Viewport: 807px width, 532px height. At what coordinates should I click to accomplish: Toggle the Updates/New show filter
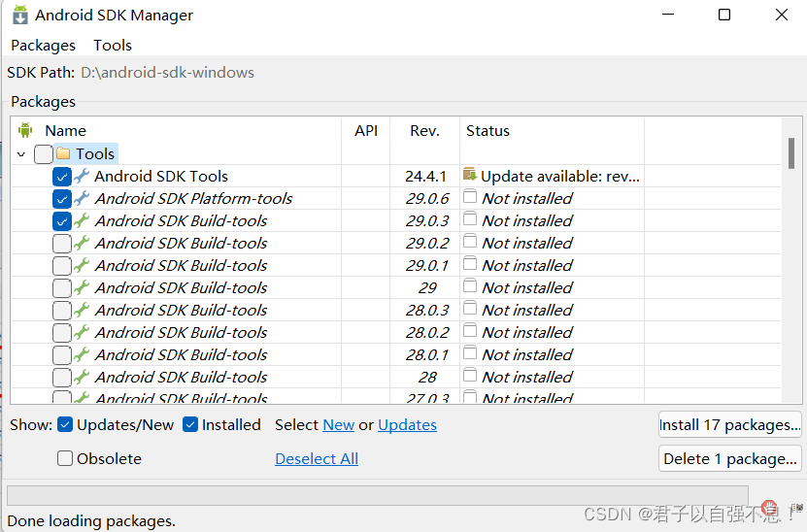click(x=65, y=425)
